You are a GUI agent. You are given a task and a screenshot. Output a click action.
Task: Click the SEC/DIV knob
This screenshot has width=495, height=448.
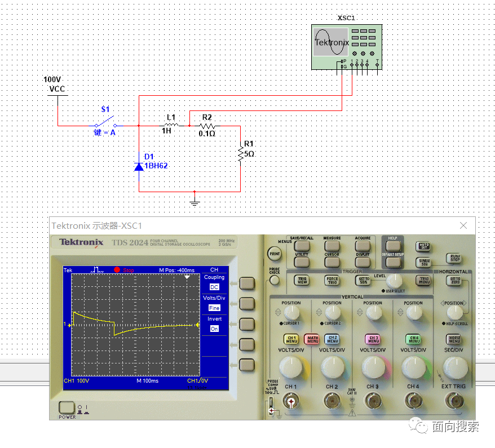click(455, 368)
